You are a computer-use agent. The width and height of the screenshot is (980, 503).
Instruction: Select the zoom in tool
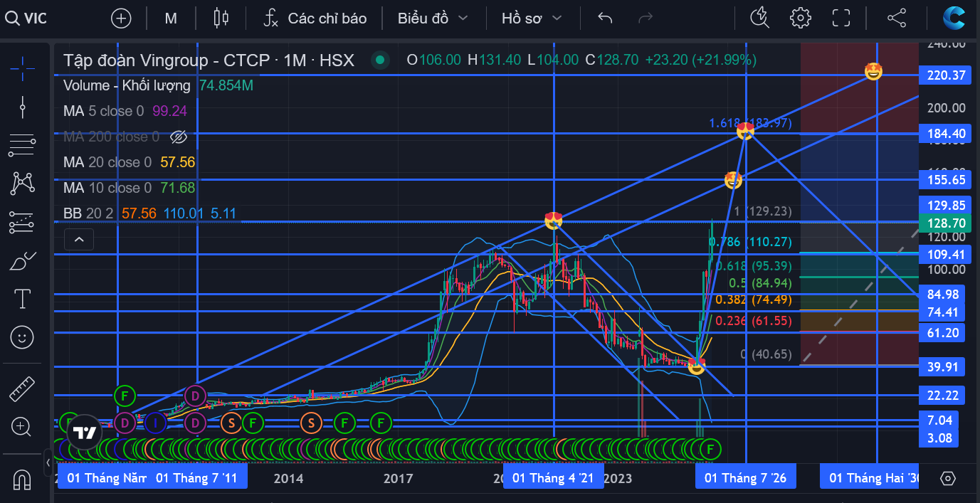tap(22, 427)
